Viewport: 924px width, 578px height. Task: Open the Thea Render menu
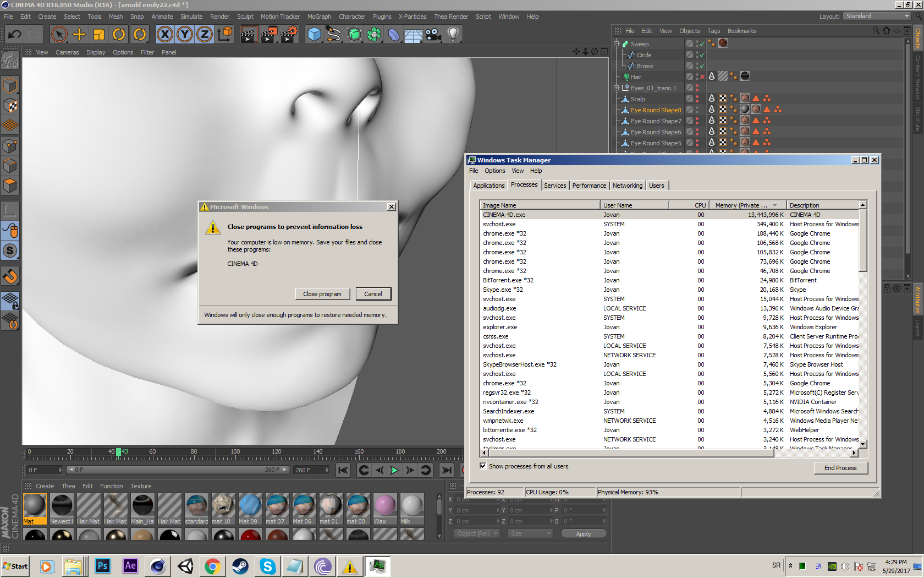tap(451, 17)
